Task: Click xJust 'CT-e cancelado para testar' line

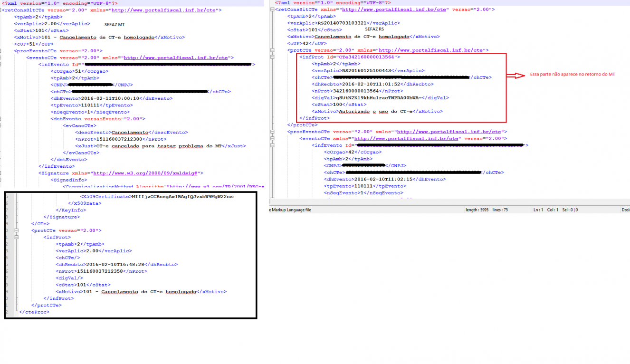Action: [161, 146]
